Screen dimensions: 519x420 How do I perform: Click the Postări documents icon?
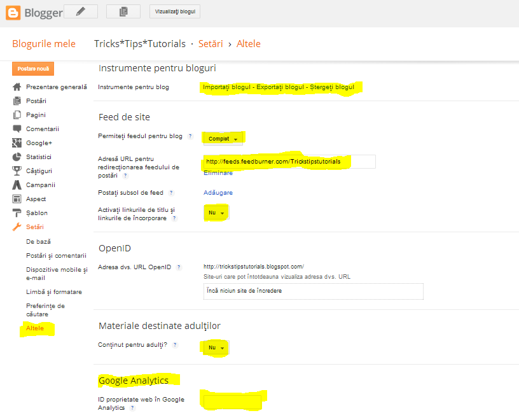pyautogui.click(x=17, y=101)
